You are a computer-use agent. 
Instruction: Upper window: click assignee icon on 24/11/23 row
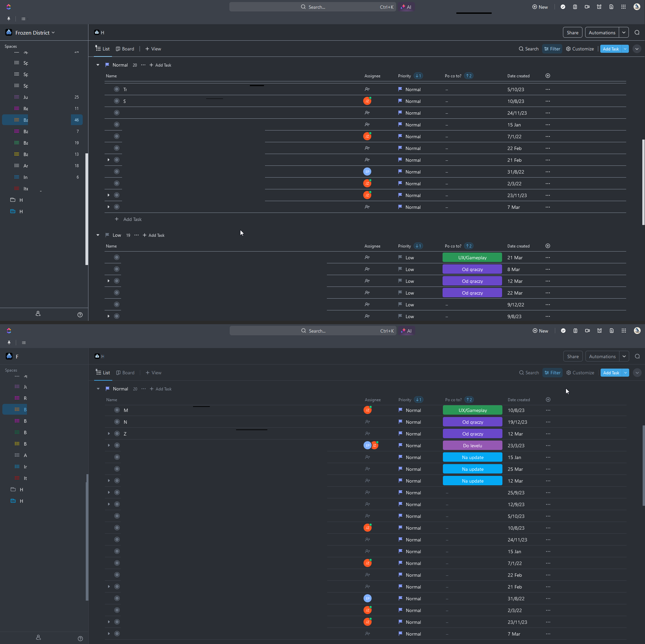click(x=367, y=113)
